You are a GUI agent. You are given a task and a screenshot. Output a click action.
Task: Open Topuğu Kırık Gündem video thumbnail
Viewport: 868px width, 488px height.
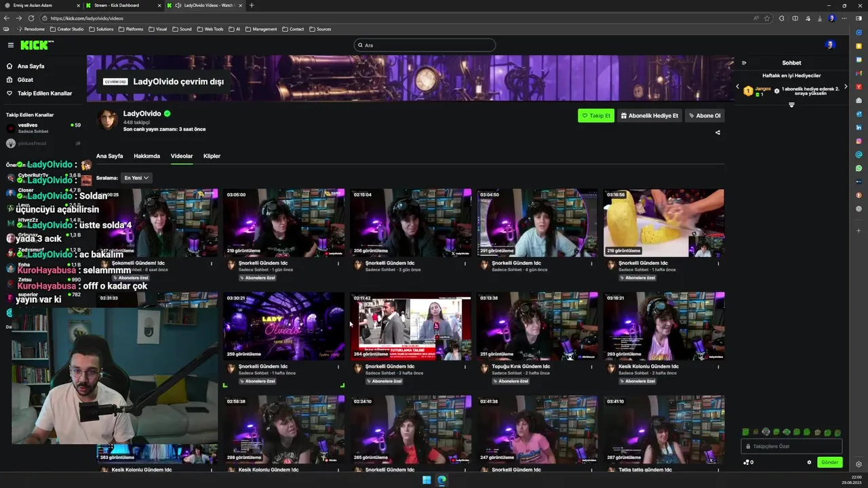point(537,326)
